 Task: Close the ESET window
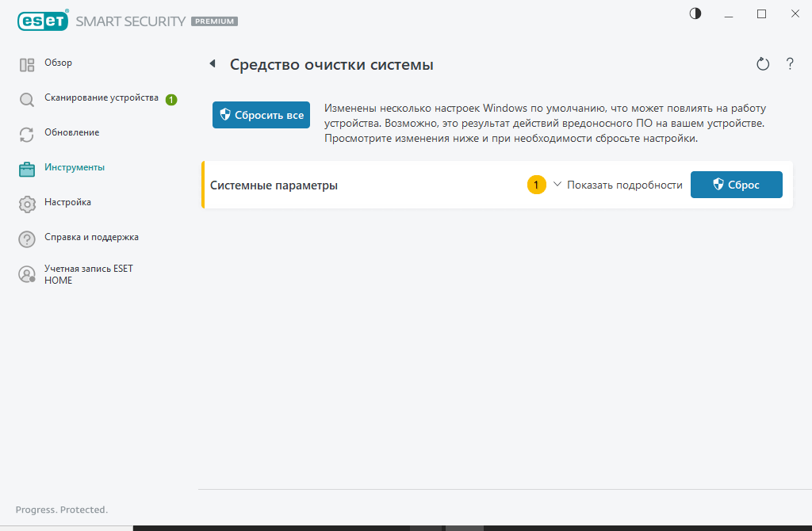tap(795, 14)
